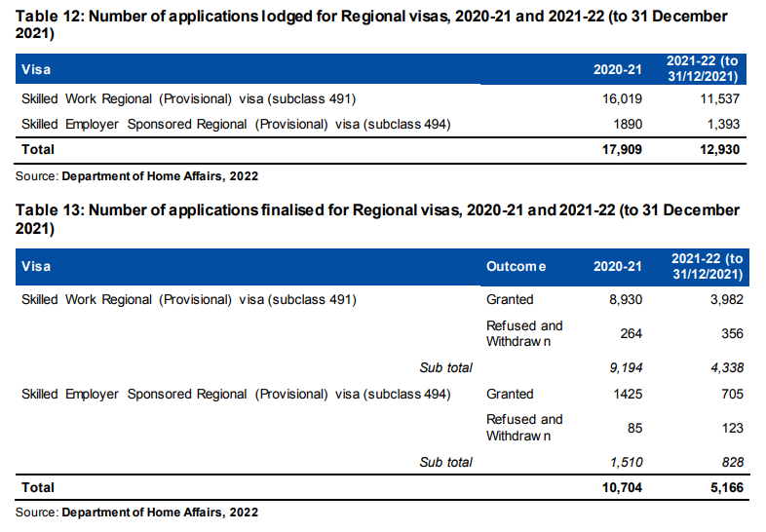766x532 pixels.
Task: Click the '2020-21' column header in Table 12
Action: [618, 70]
